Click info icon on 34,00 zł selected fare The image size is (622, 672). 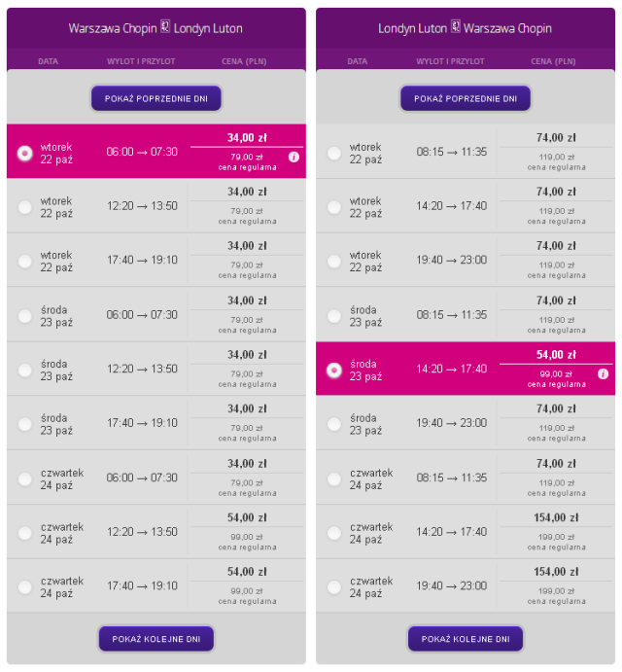tap(294, 157)
